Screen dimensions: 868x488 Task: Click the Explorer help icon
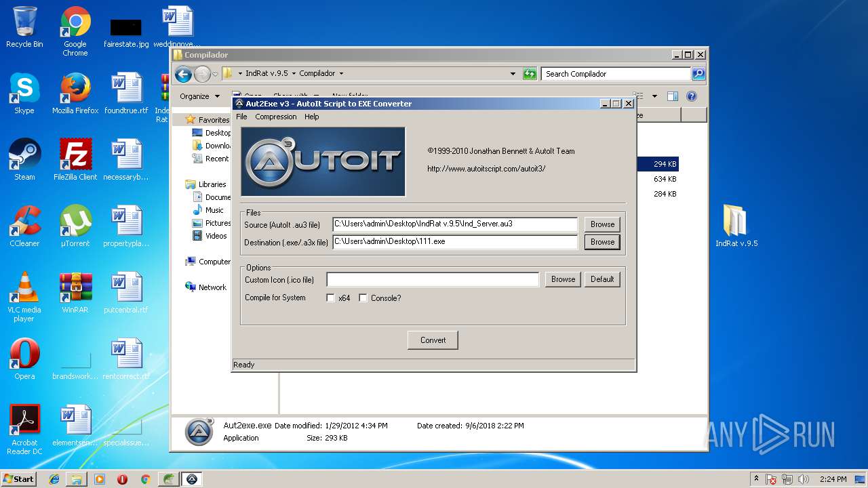[692, 96]
